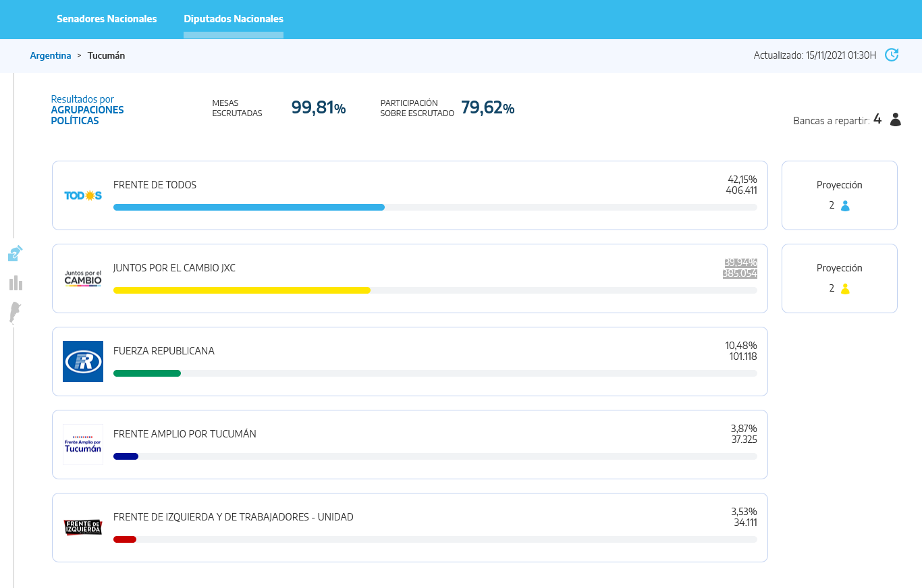Open the ballot vote sidebar icon
This screenshot has width=922, height=588.
coord(16,253)
